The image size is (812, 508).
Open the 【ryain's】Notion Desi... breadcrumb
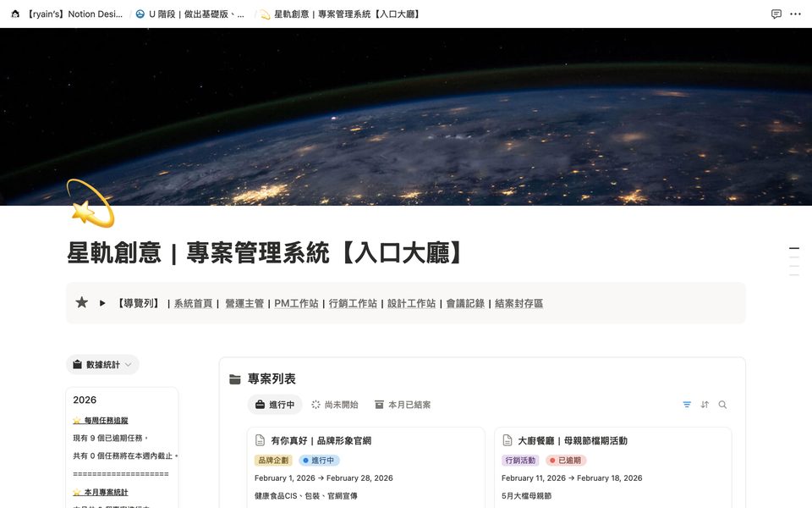[x=74, y=14]
